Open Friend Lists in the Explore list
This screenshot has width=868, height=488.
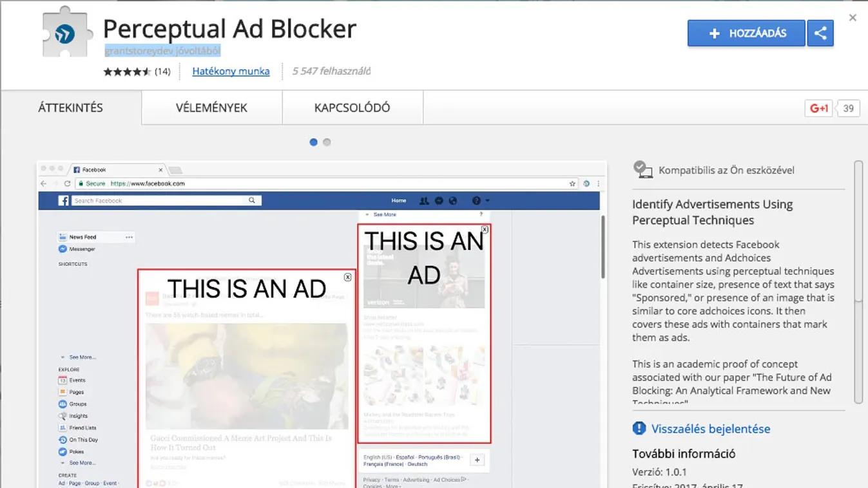tap(77, 428)
